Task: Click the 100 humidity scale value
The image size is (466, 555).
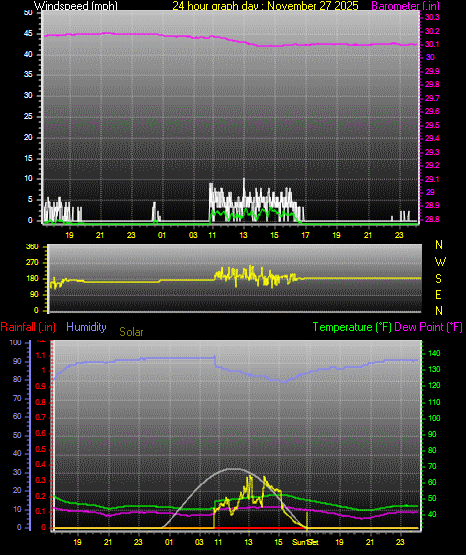Action: pos(15,342)
